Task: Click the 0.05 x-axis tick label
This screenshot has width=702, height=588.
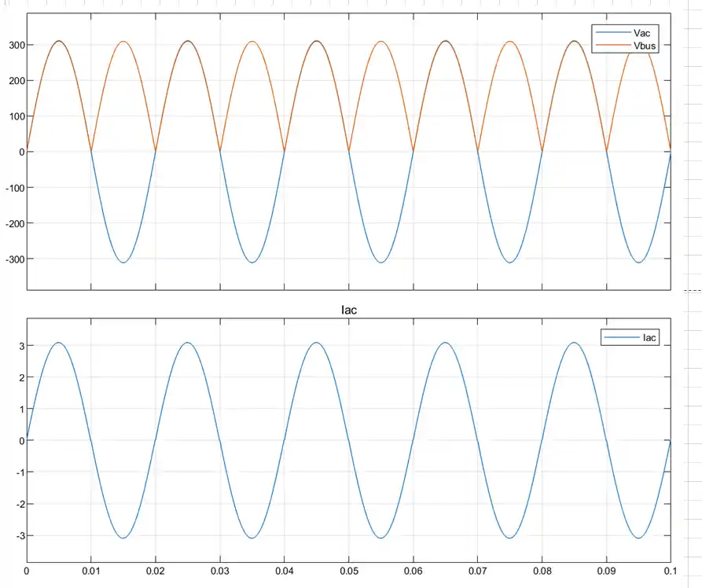Action: [349, 571]
